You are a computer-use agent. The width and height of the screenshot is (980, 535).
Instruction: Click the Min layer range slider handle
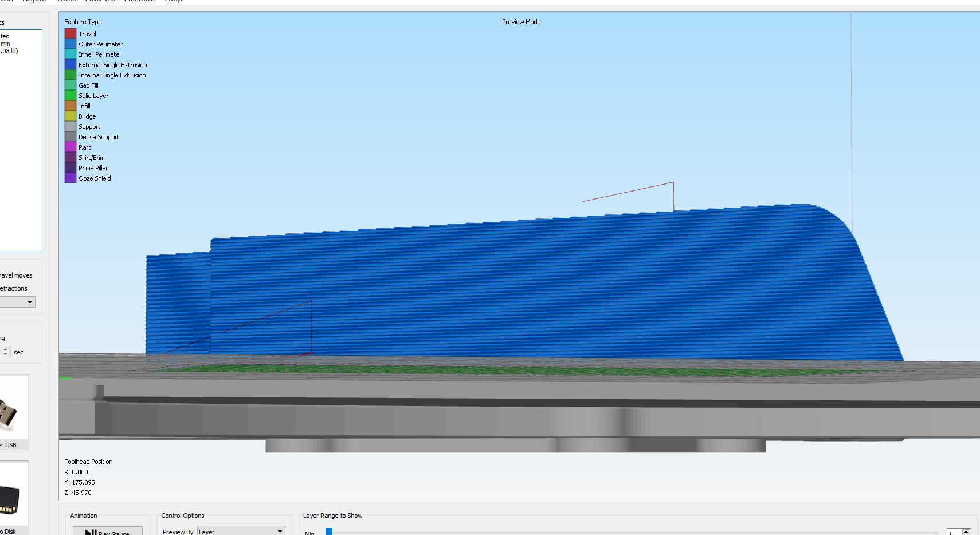(329, 532)
